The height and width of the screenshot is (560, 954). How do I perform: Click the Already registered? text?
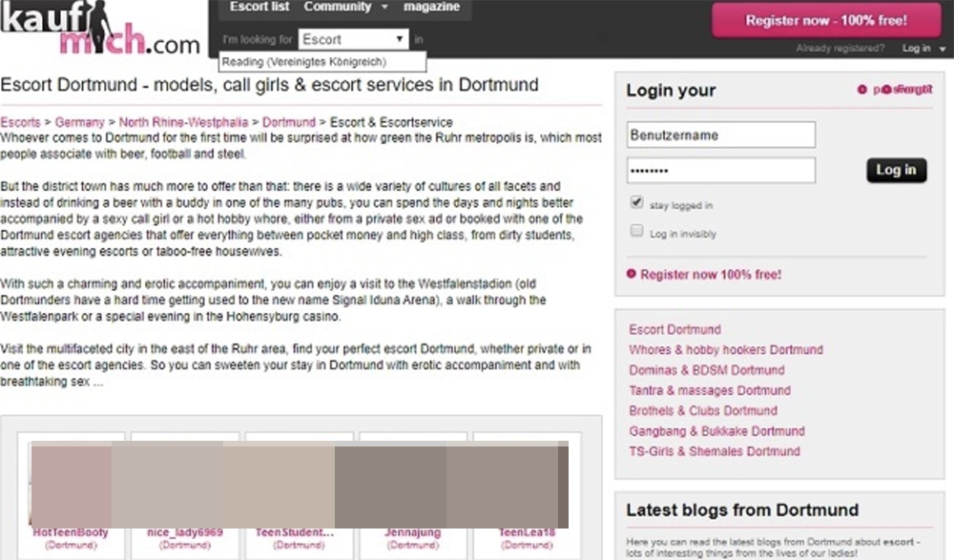(x=840, y=48)
